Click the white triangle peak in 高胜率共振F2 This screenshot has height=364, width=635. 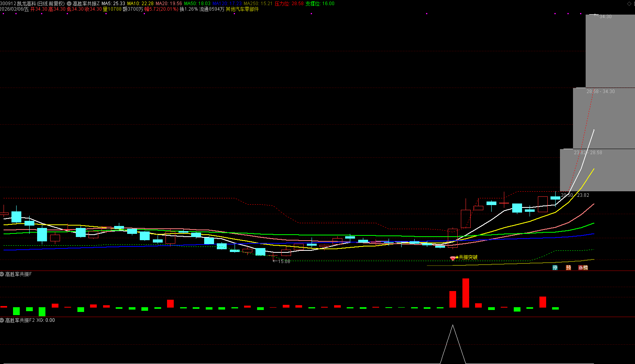click(453, 326)
